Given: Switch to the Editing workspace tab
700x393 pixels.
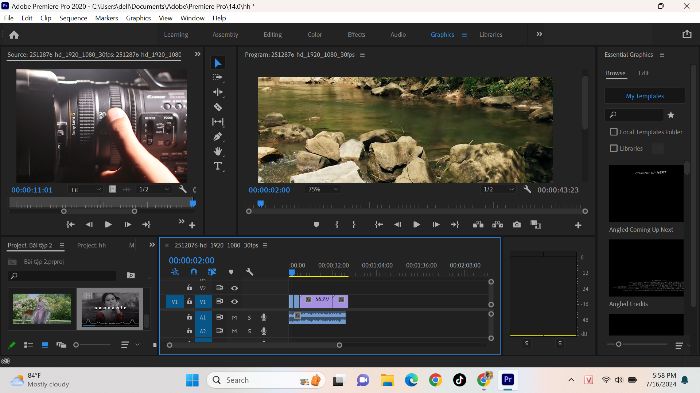Looking at the screenshot, I should click(272, 34).
